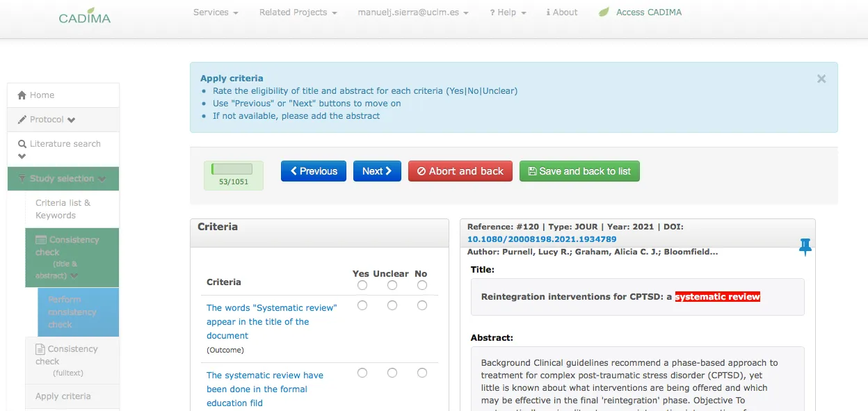Viewport: 868px width, 411px height.
Task: Click the magnifier icon for Literature search
Action: 22,143
